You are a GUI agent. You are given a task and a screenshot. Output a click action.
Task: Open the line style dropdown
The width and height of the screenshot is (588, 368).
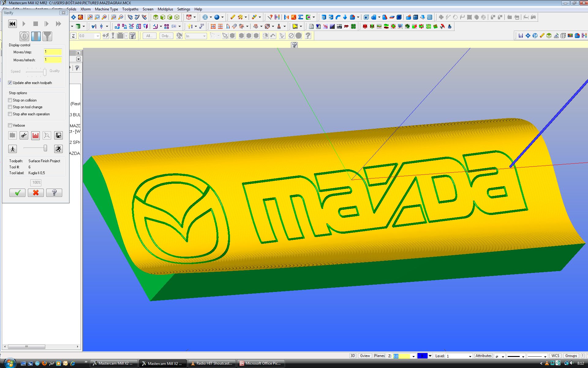pyautogui.click(x=523, y=356)
